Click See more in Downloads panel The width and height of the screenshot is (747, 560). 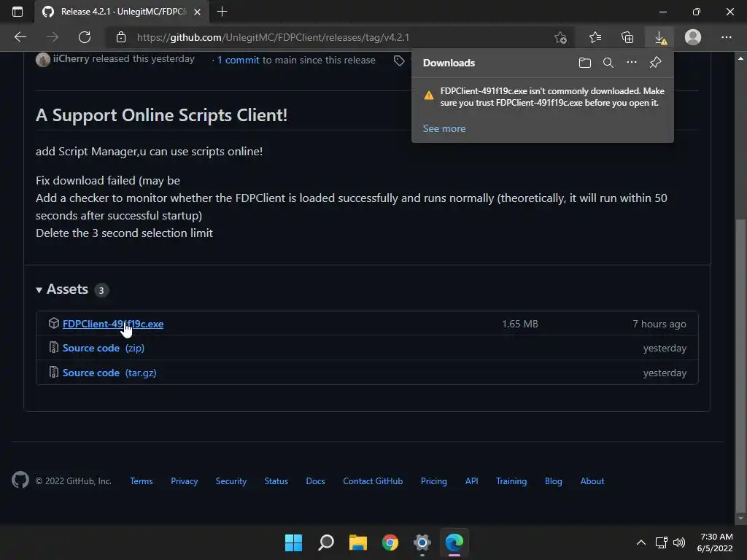444,128
